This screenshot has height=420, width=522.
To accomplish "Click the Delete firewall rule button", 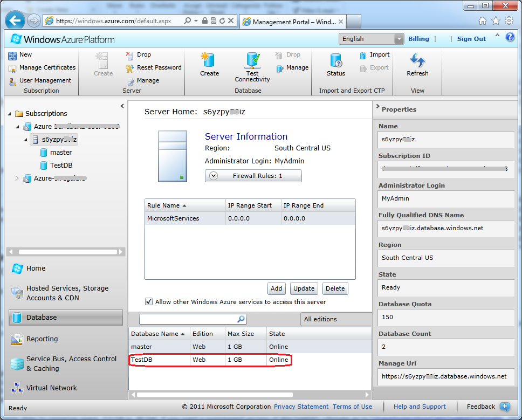I will (x=335, y=288).
